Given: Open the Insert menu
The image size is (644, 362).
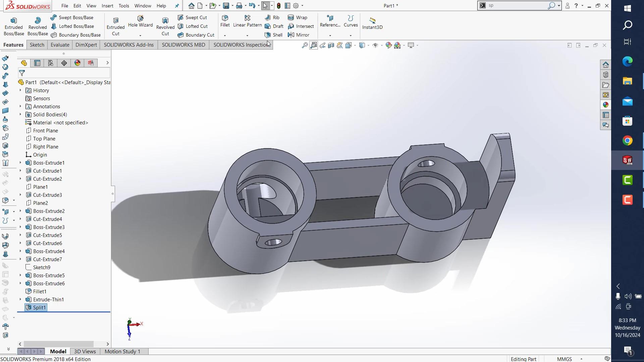Looking at the screenshot, I should click(107, 6).
